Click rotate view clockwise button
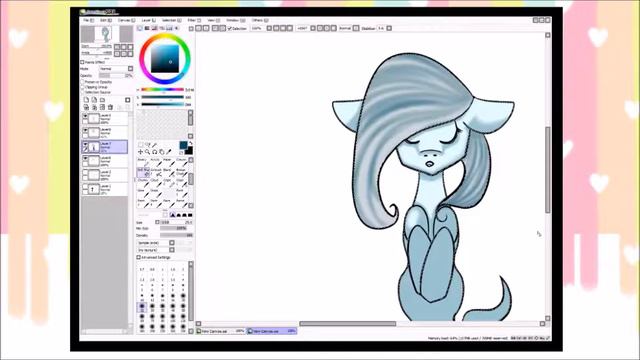This screenshot has width=640, height=360. click(327, 28)
